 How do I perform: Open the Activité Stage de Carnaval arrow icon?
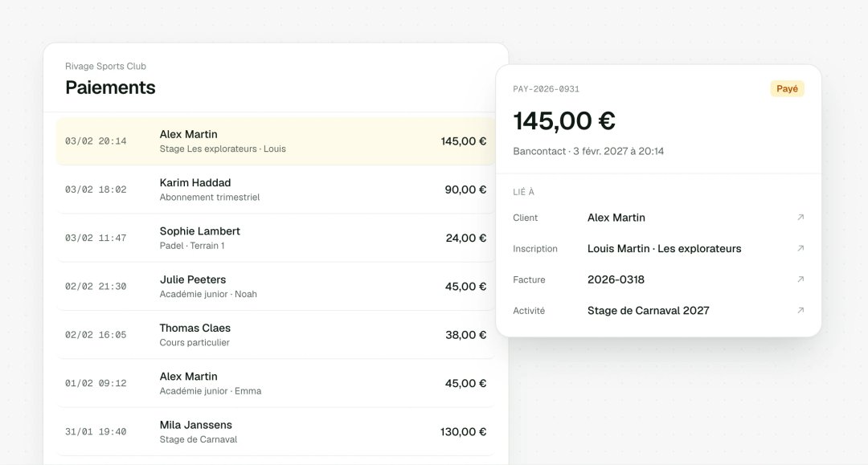point(800,310)
